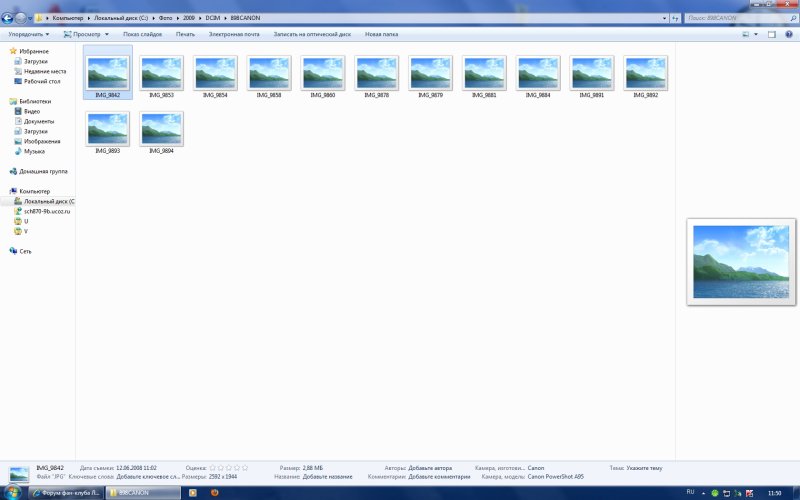800x500 pixels.
Task: Click Печать in the toolbar
Action: [x=185, y=34]
